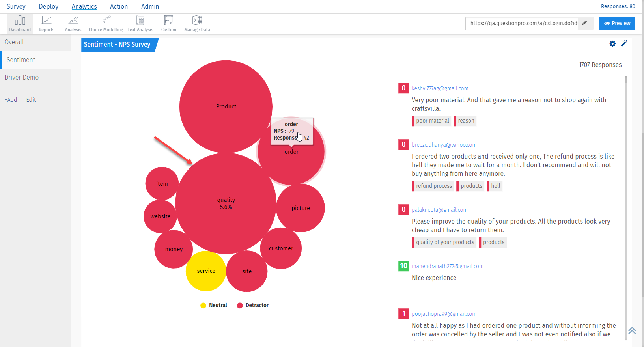The height and width of the screenshot is (347, 644).
Task: Jump to top with double-chevron icon
Action: [632, 330]
